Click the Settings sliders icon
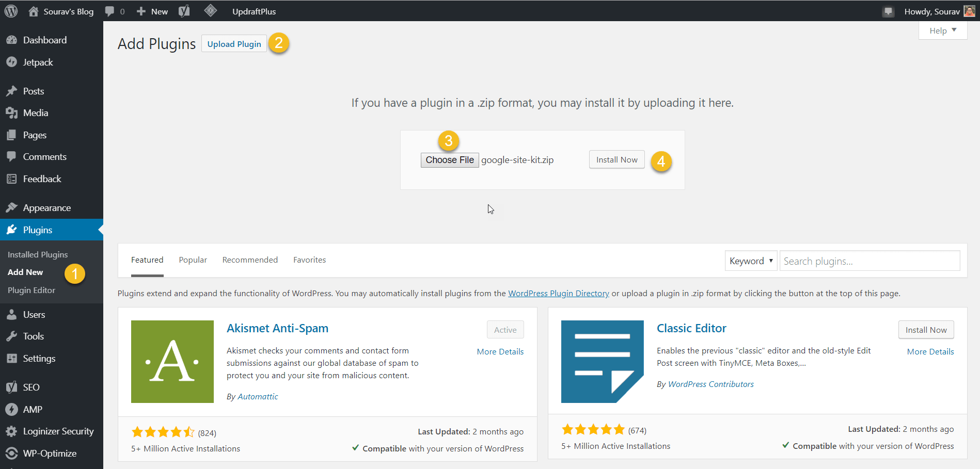 [12, 359]
